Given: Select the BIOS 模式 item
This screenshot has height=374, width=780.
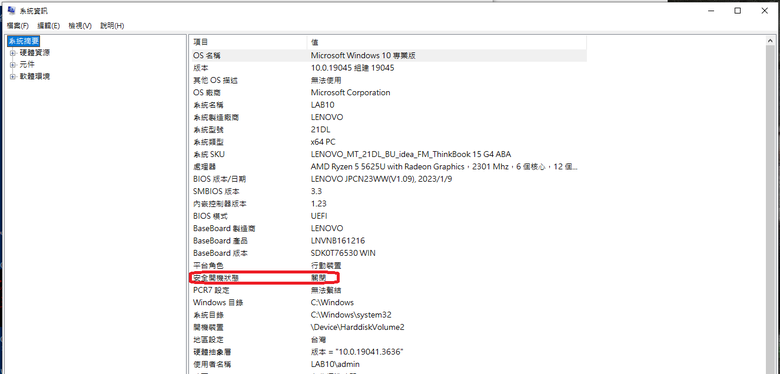Looking at the screenshot, I should point(210,216).
